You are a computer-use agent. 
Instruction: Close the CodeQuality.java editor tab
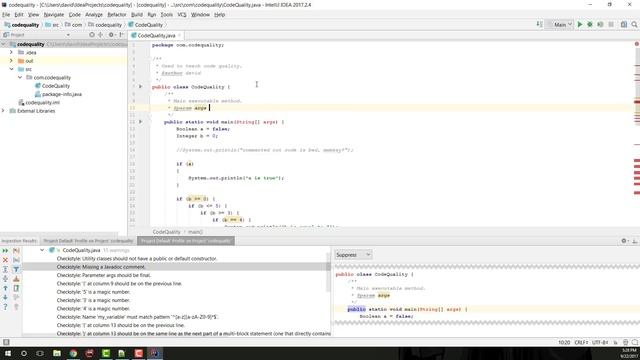pos(179,36)
